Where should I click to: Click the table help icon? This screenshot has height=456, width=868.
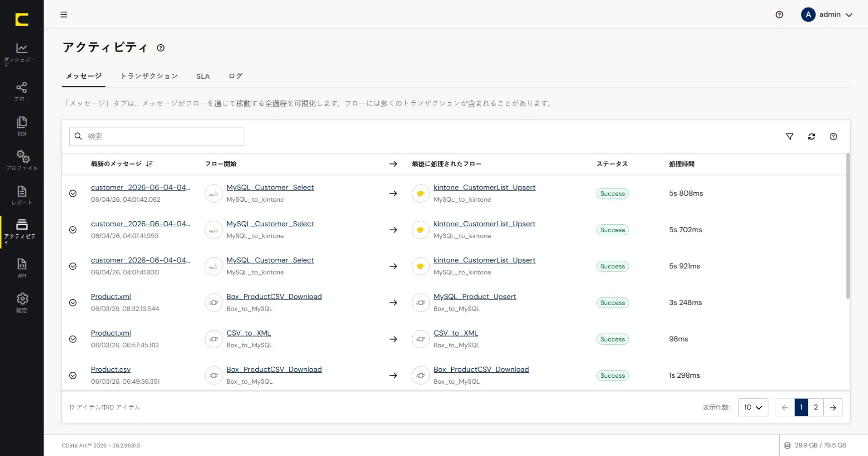(x=833, y=136)
